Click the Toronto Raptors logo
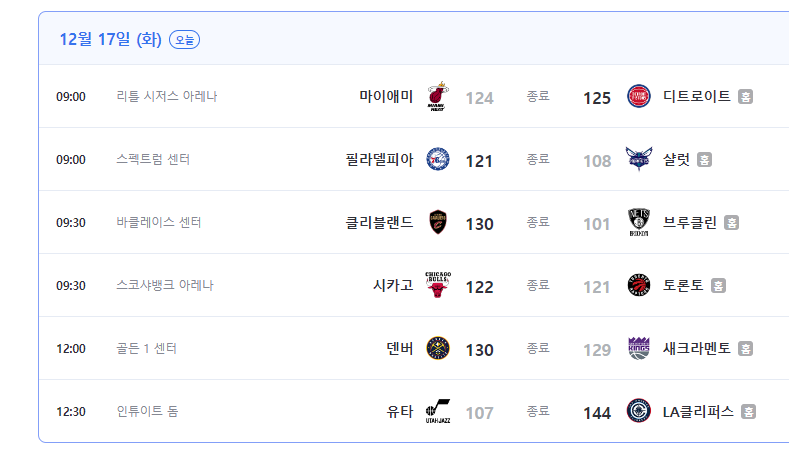This screenshot has height=457, width=789. 639,285
